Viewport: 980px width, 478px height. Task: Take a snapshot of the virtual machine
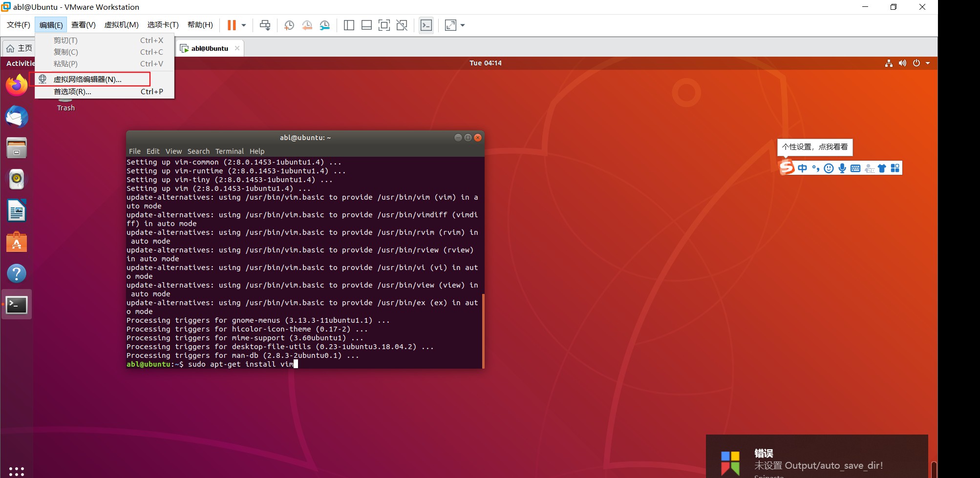click(x=289, y=25)
